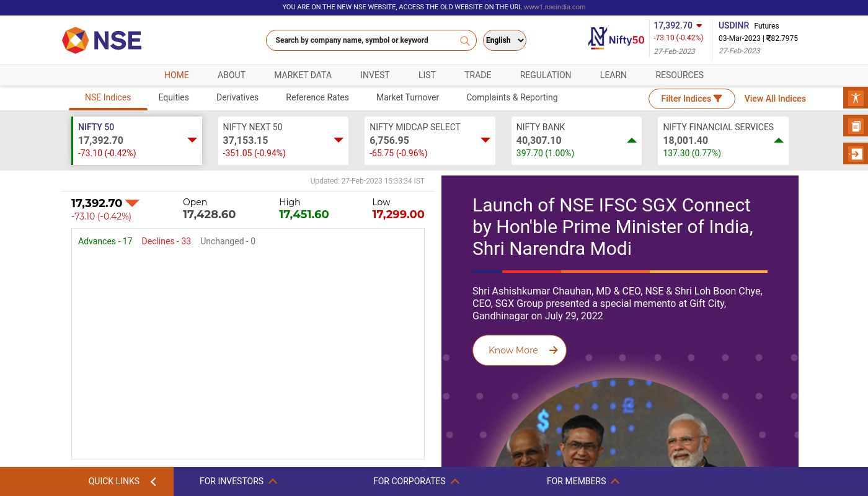The width and height of the screenshot is (868, 496).
Task: Open the TRADE menu
Action: (x=477, y=75)
